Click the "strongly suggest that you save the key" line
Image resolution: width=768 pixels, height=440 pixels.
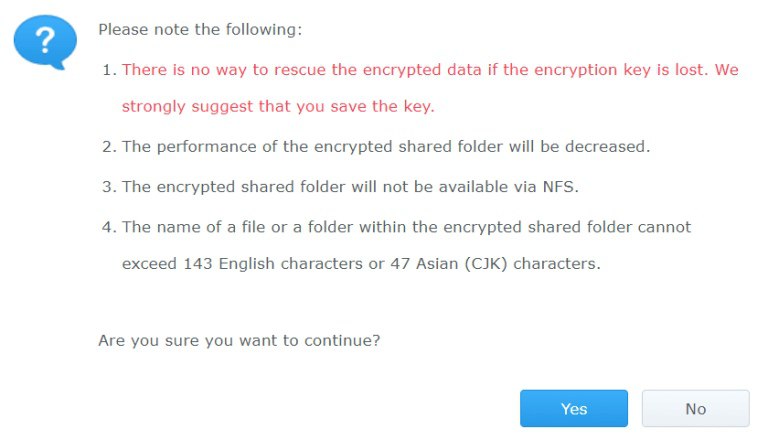(x=278, y=105)
